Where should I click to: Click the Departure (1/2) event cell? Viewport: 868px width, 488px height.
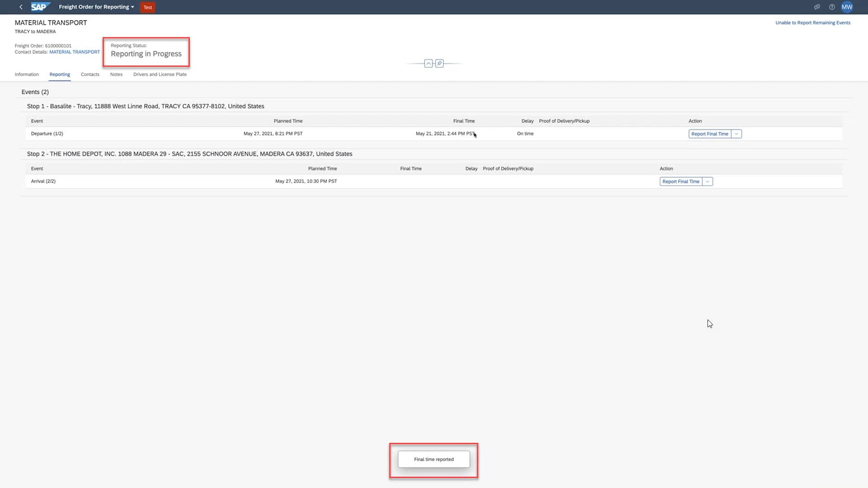pyautogui.click(x=47, y=134)
